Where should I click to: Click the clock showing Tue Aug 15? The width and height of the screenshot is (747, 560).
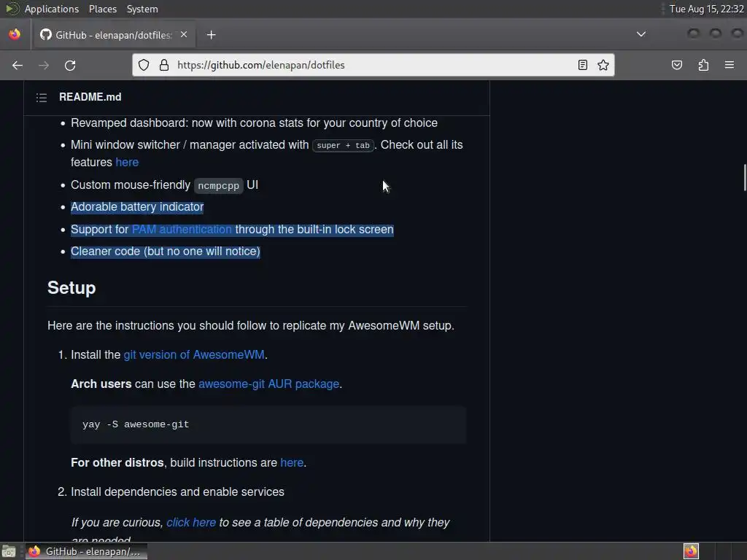(x=706, y=9)
